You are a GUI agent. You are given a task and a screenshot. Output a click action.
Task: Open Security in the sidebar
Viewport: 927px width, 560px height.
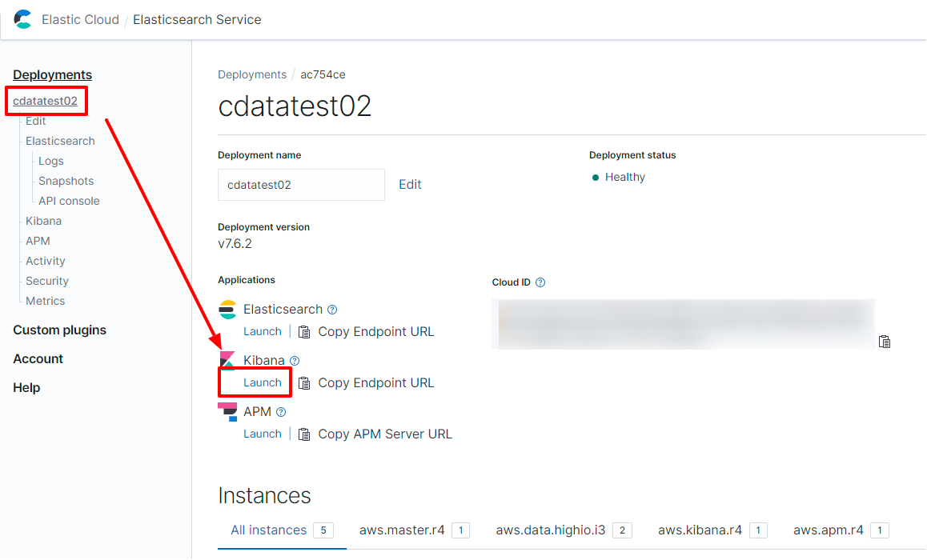pyautogui.click(x=47, y=281)
